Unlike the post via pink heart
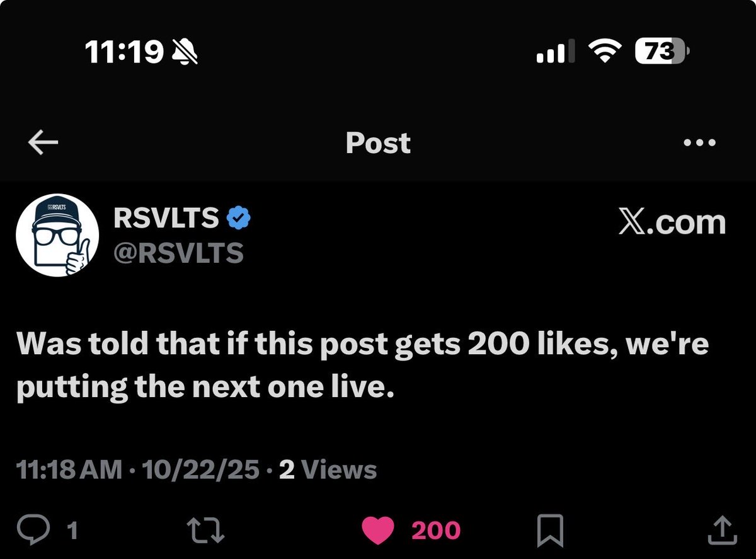 tap(378, 531)
